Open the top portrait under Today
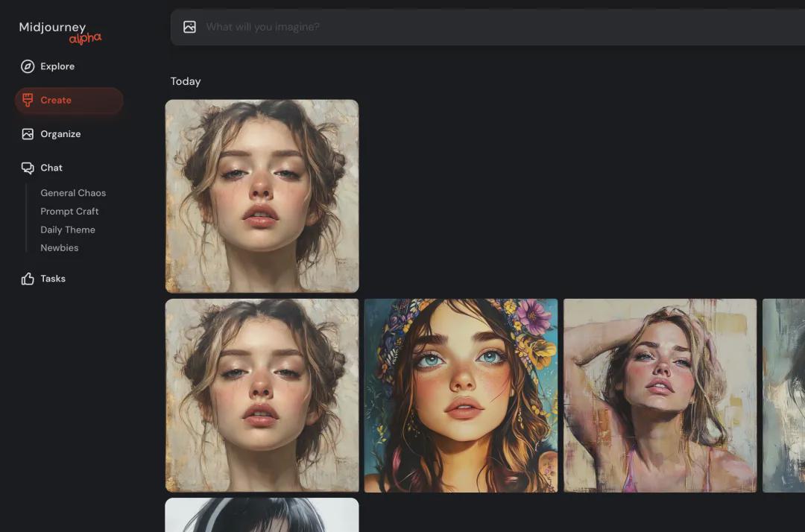Screen dimensions: 805x532 pos(262,196)
